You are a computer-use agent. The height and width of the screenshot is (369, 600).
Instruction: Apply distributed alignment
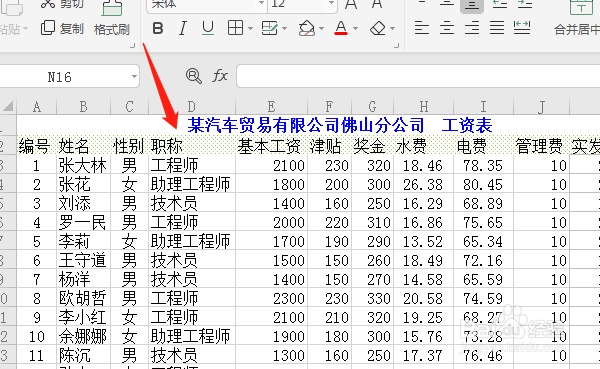click(522, 28)
